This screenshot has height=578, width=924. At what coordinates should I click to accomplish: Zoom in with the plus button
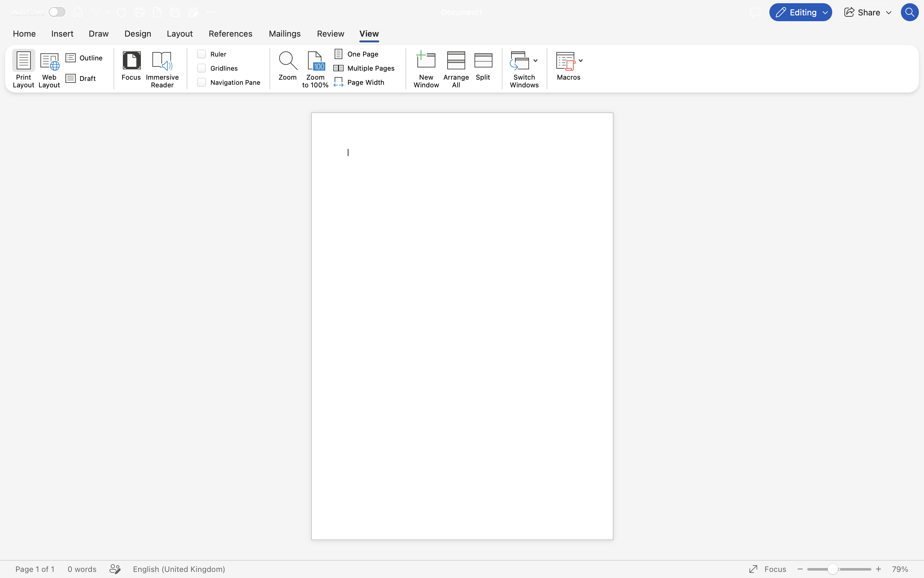[878, 569]
